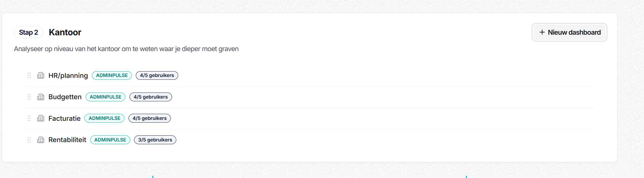The image size is (644, 178).
Task: Open the Budgetten dashboard
Action: (65, 97)
